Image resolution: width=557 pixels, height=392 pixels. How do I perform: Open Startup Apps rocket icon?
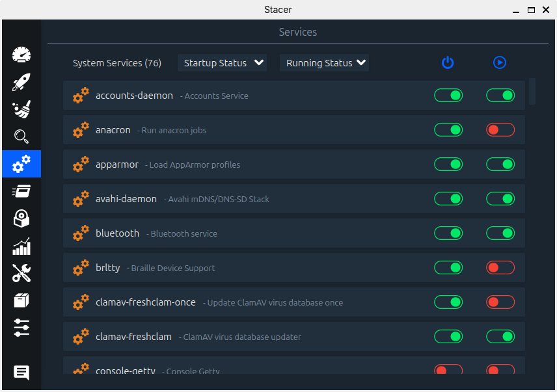pyautogui.click(x=21, y=82)
